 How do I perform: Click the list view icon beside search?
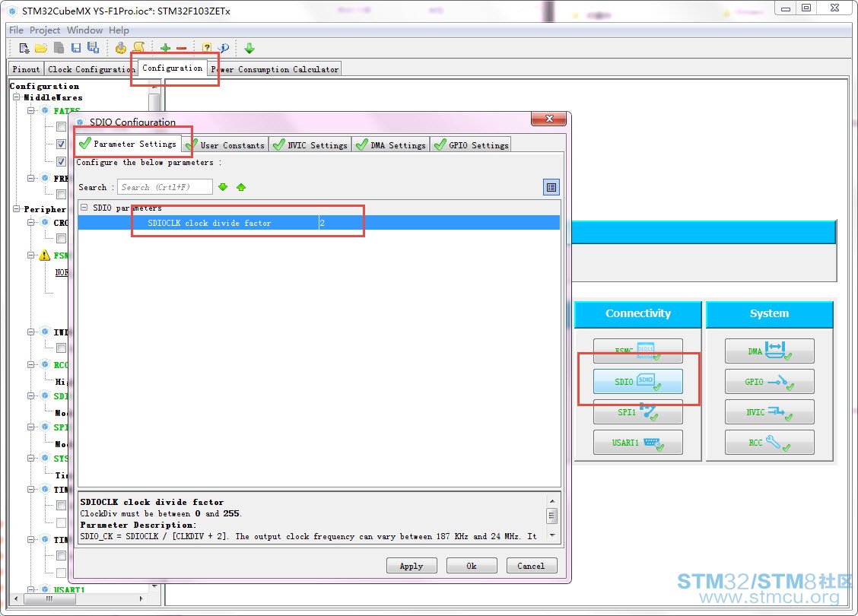[x=551, y=187]
